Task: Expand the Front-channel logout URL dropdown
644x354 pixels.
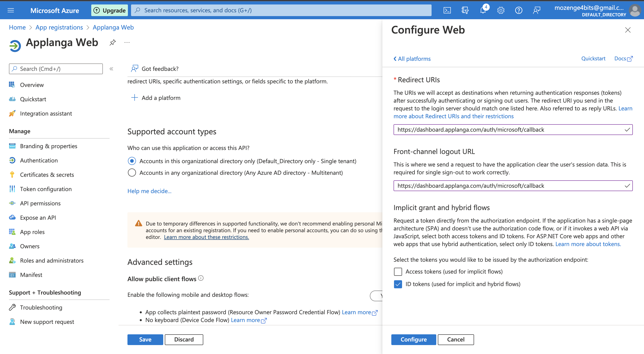Action: pyautogui.click(x=627, y=185)
